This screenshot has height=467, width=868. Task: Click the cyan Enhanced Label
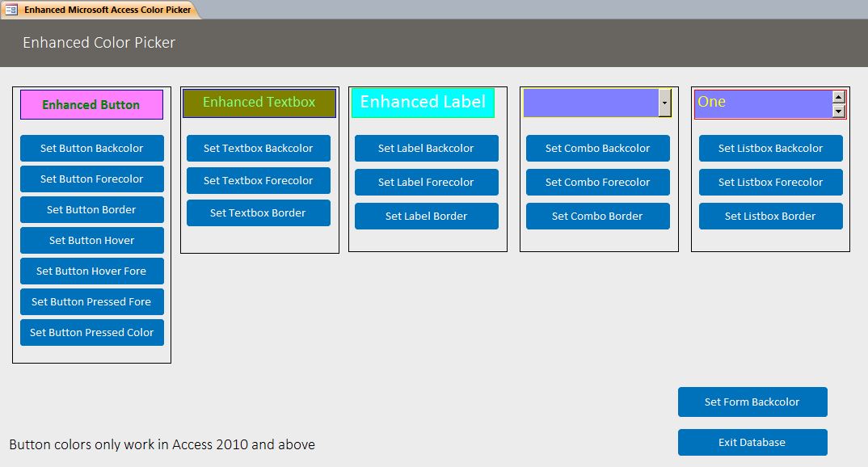423,102
